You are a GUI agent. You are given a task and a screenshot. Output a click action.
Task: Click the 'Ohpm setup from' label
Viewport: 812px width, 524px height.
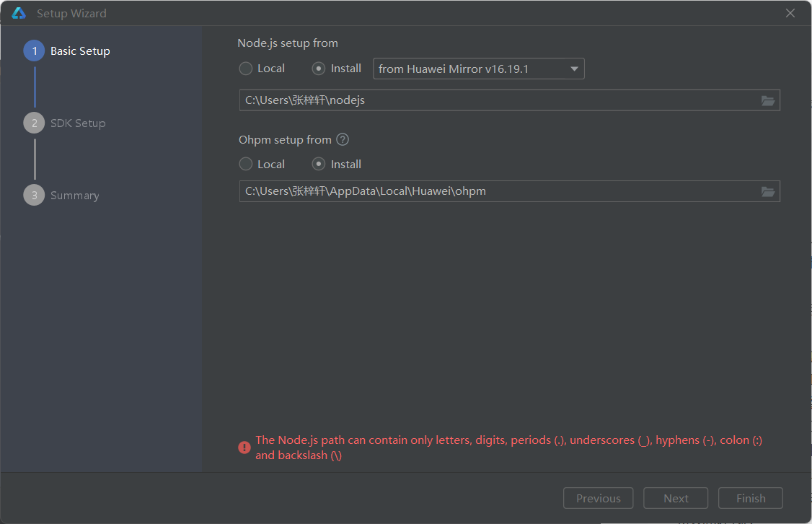pos(285,140)
